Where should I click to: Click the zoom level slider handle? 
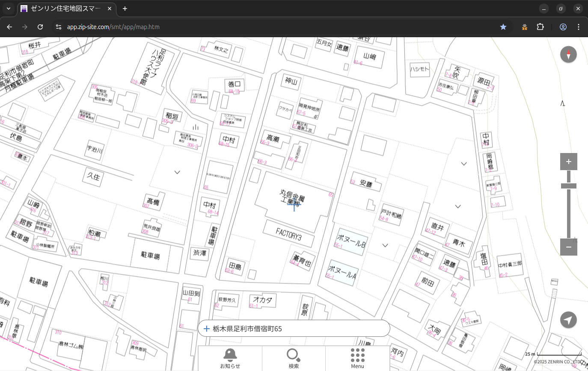[x=568, y=186]
